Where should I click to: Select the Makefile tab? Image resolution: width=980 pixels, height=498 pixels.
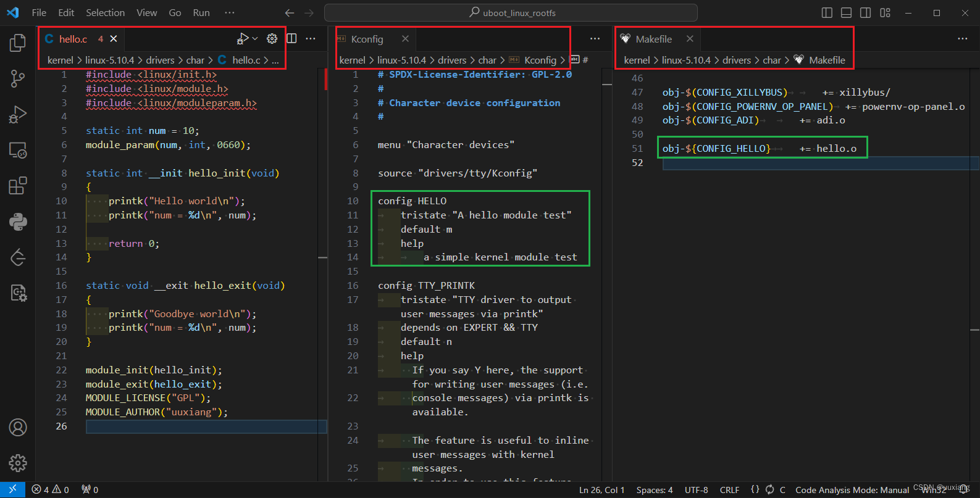coord(658,39)
